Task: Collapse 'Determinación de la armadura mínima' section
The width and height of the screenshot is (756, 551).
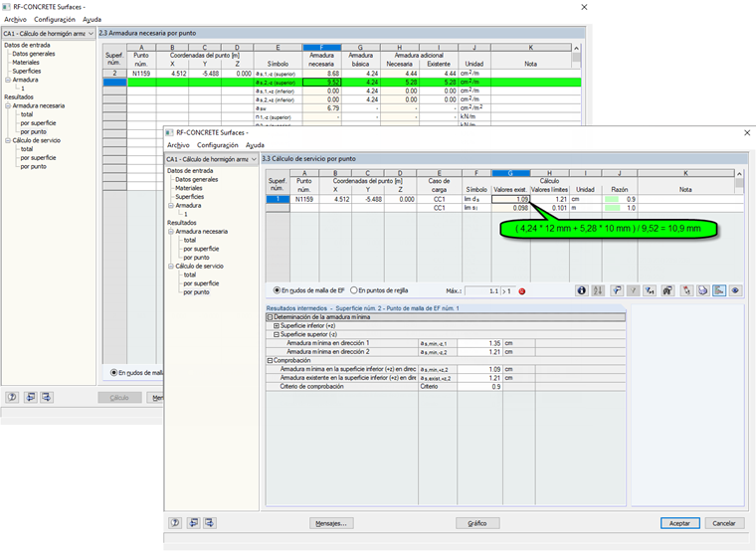Action: pos(270,317)
